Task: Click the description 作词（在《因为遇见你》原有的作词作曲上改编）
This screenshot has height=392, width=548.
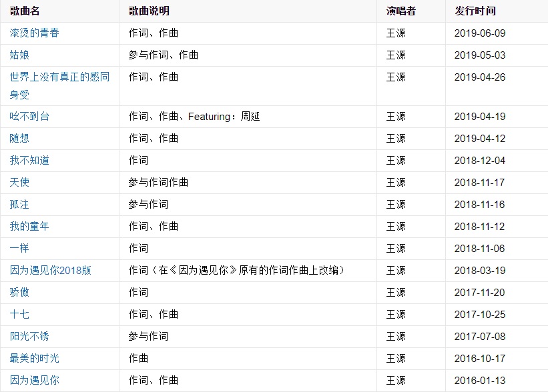Action: click(x=236, y=270)
